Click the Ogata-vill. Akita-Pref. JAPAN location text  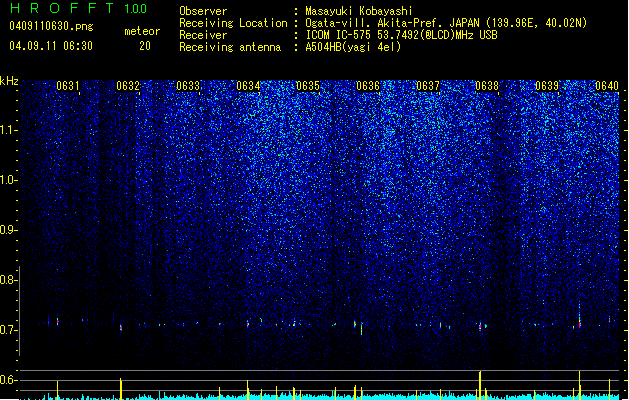[x=446, y=23]
